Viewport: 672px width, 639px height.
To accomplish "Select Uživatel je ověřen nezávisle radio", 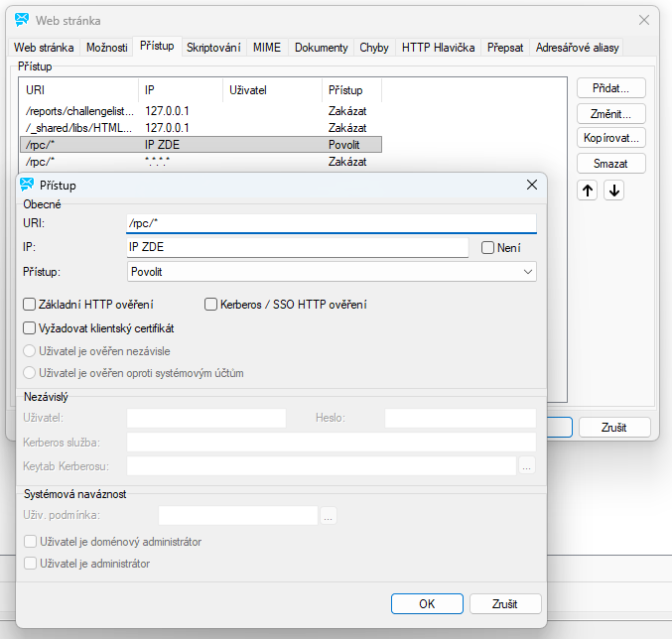I will [29, 351].
